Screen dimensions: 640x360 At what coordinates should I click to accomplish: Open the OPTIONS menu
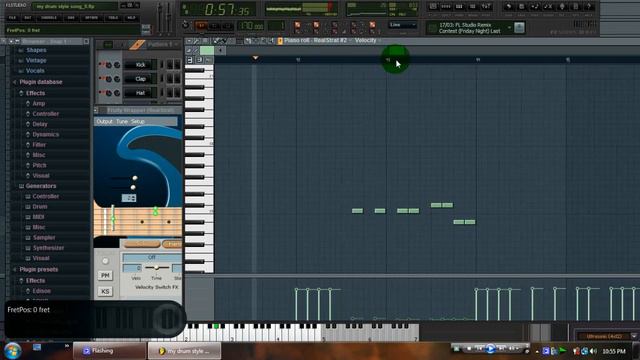pos(91,18)
